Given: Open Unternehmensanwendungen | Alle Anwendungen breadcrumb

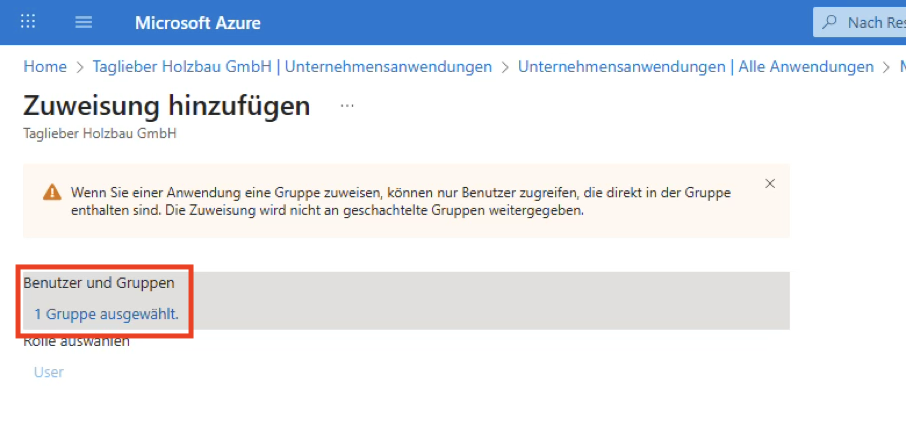Looking at the screenshot, I should coord(695,67).
